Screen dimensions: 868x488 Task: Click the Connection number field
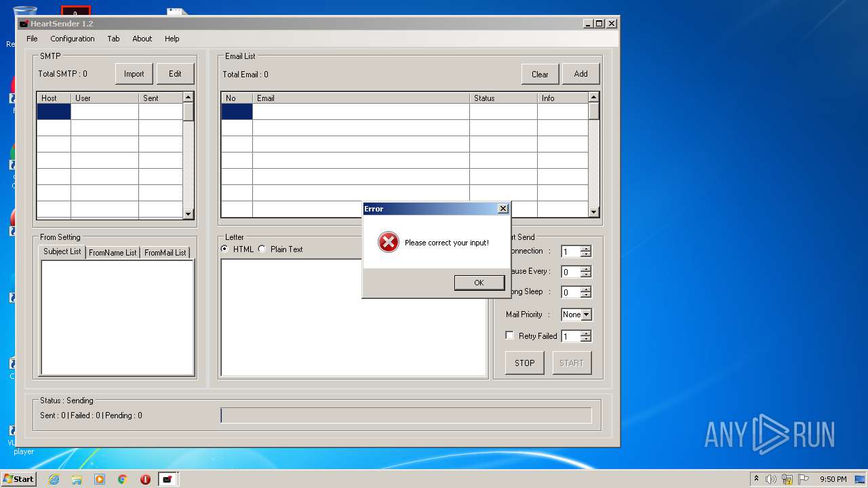coord(571,251)
